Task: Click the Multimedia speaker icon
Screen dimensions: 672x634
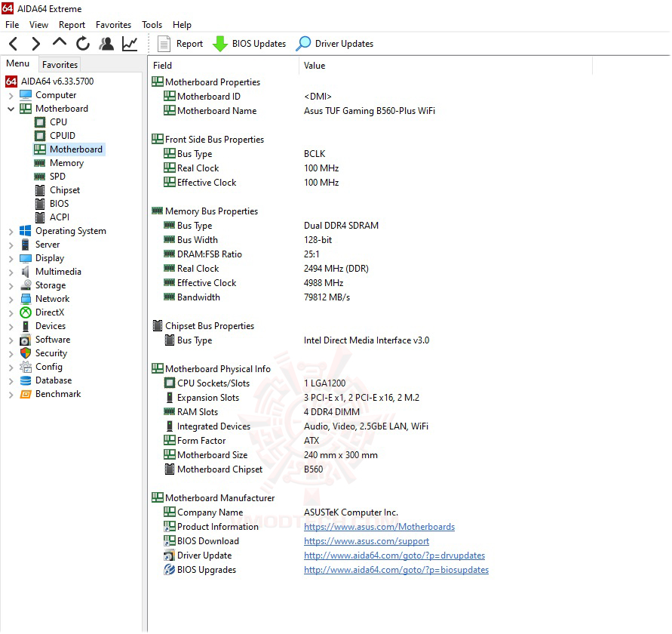Action: tap(26, 272)
